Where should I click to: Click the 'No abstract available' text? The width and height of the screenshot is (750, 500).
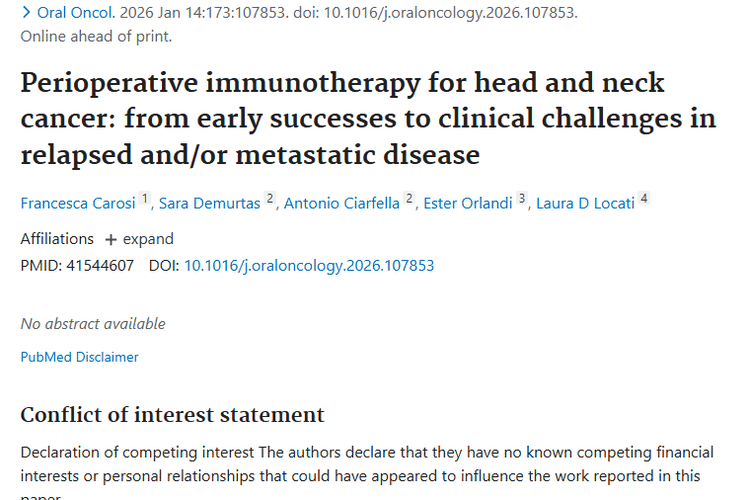pos(93,324)
